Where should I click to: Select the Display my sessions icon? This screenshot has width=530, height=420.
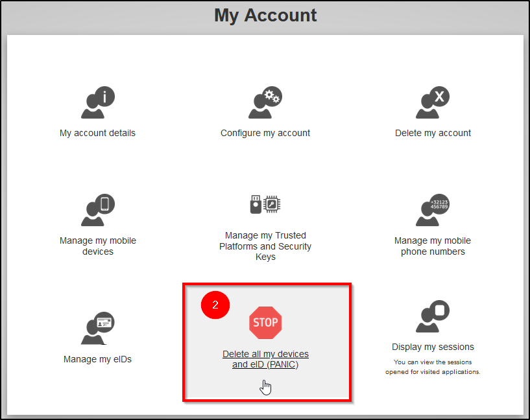433,316
